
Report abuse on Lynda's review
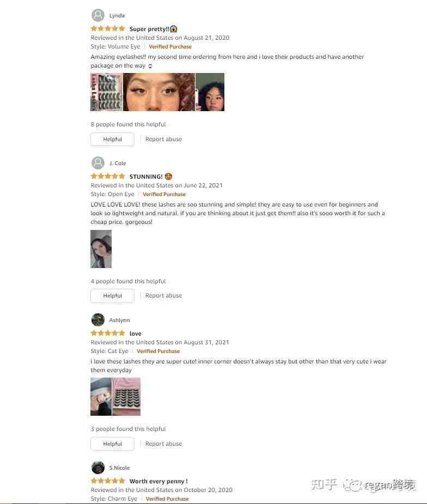click(x=163, y=139)
